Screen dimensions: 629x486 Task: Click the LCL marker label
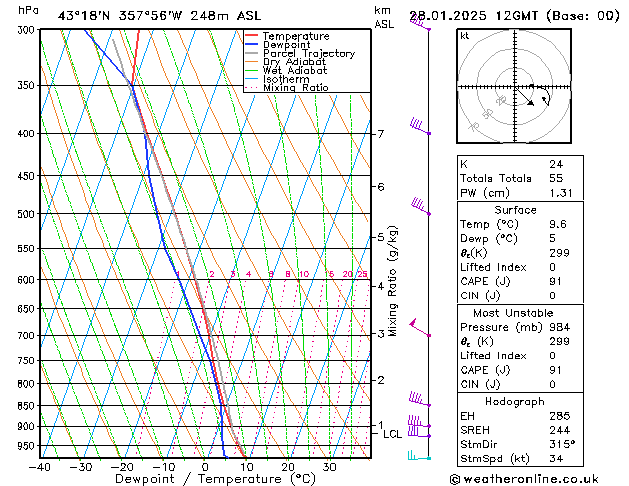[x=392, y=434]
